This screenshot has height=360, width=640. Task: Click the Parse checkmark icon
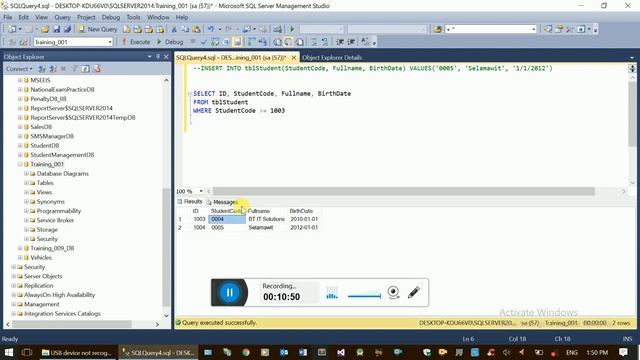[x=204, y=42]
